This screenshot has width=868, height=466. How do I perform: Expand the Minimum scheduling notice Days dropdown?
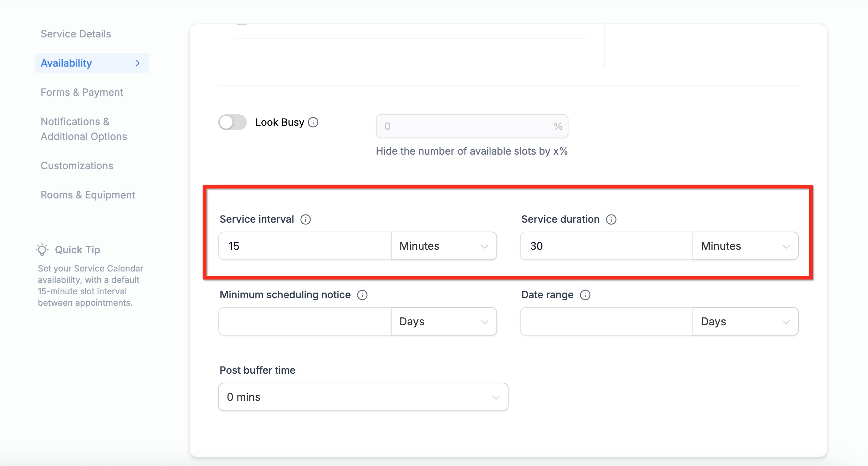click(444, 322)
